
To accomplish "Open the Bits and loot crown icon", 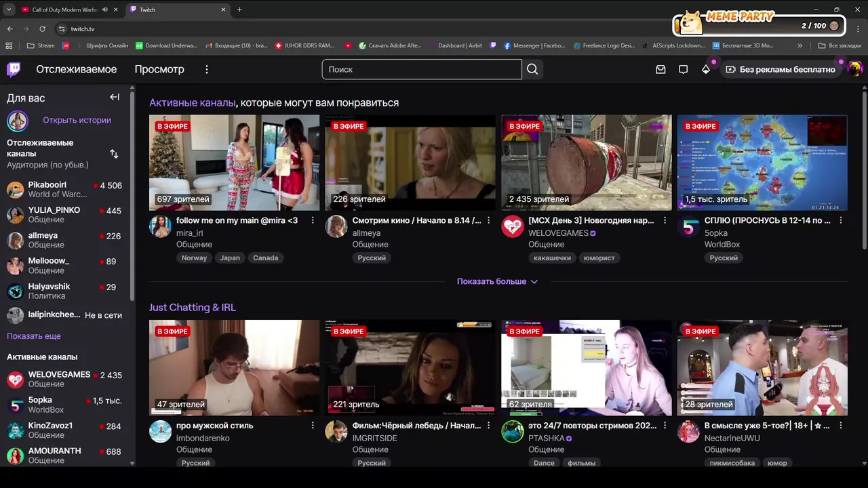I will click(x=706, y=69).
